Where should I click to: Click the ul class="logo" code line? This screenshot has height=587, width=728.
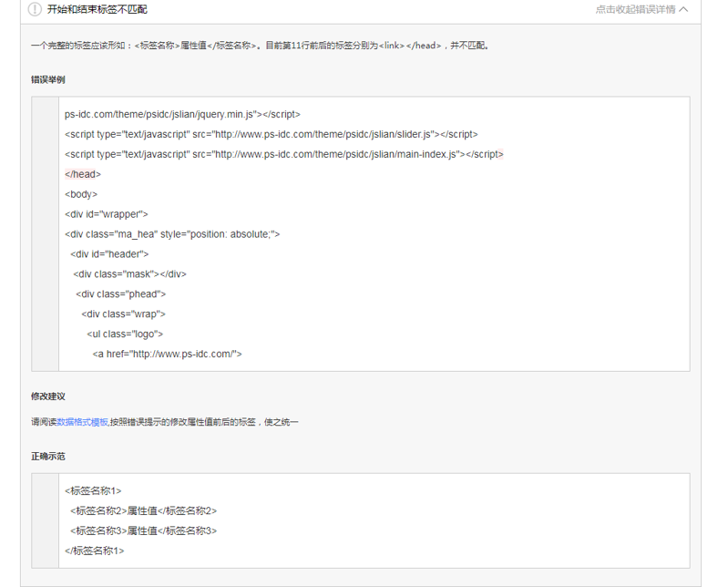(125, 334)
